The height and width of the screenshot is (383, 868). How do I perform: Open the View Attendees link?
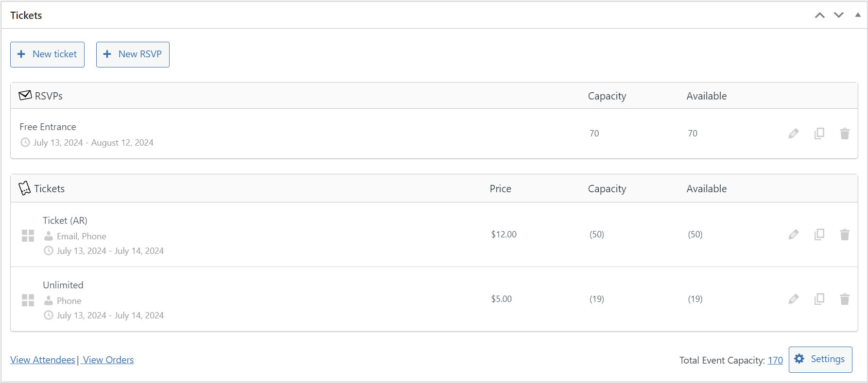(x=42, y=360)
